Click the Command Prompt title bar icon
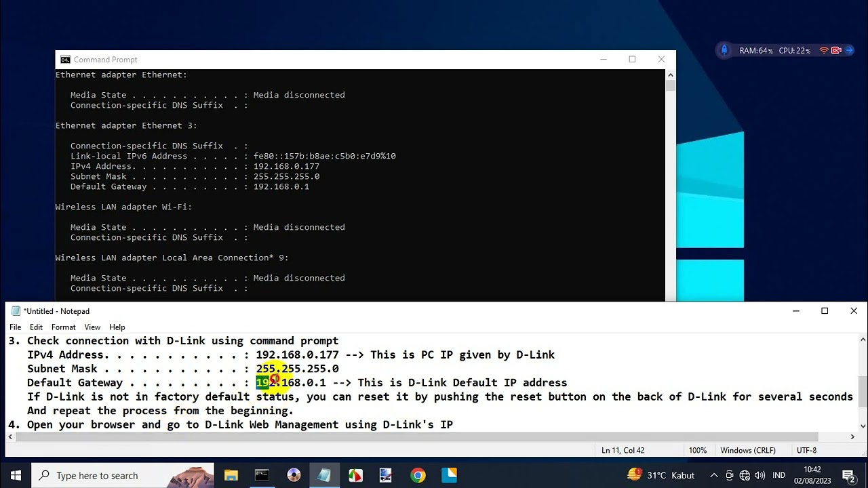The width and height of the screenshot is (868, 488). tap(65, 60)
